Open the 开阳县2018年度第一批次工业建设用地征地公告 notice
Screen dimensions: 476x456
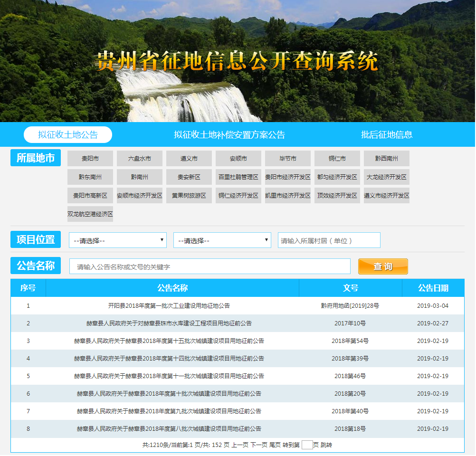tap(169, 306)
